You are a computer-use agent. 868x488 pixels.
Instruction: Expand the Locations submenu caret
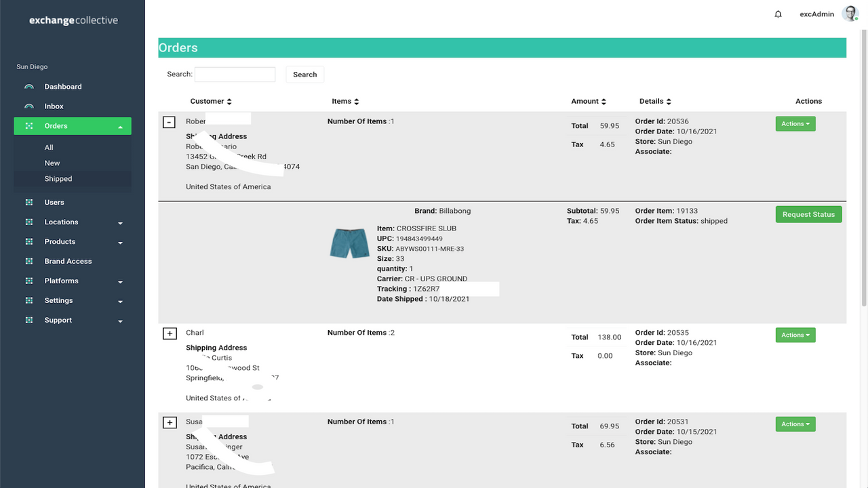(x=120, y=223)
